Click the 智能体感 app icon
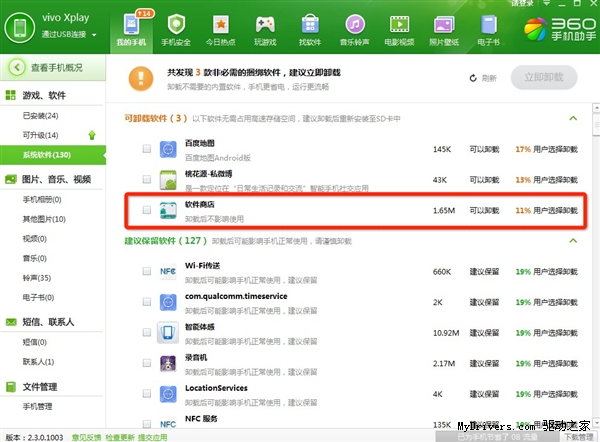Viewport: 600px width, 442px height. [168, 333]
